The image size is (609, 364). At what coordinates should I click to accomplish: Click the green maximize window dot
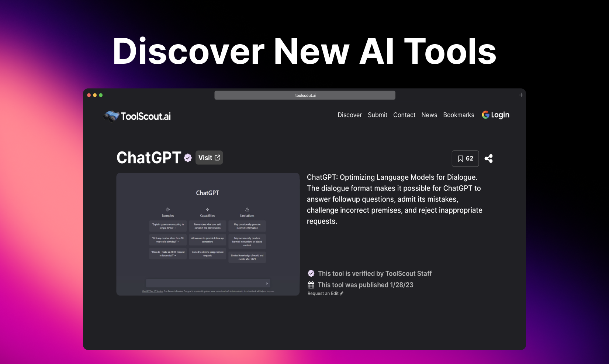click(x=101, y=95)
